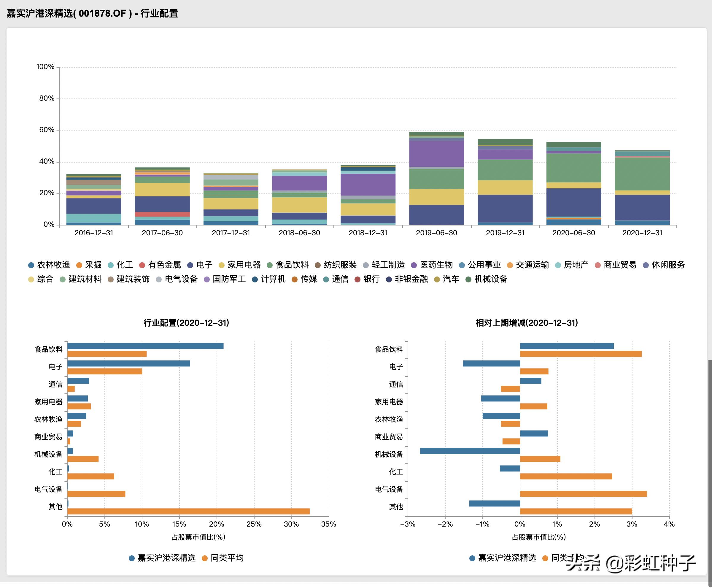Click the orange 其他 bar in 行业配置
The width and height of the screenshot is (712, 588).
pos(188,511)
